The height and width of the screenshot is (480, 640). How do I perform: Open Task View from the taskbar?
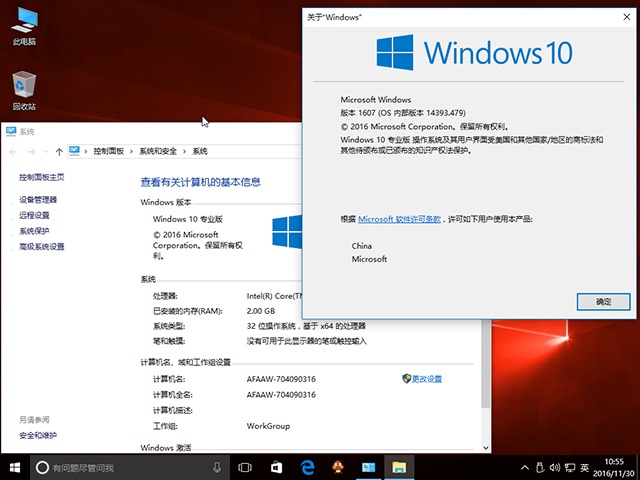244,467
